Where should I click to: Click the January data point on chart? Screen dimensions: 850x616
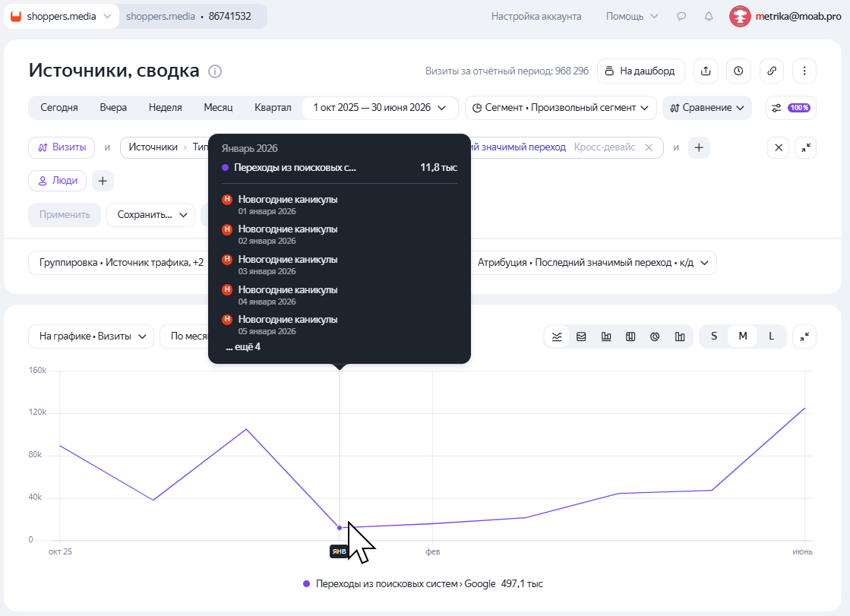point(340,528)
